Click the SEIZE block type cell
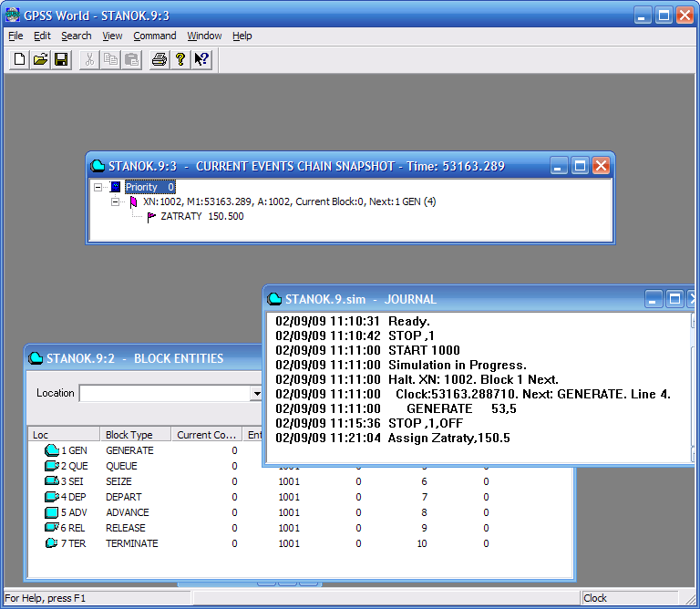Viewport: 700px width, 609px height. 118,481
